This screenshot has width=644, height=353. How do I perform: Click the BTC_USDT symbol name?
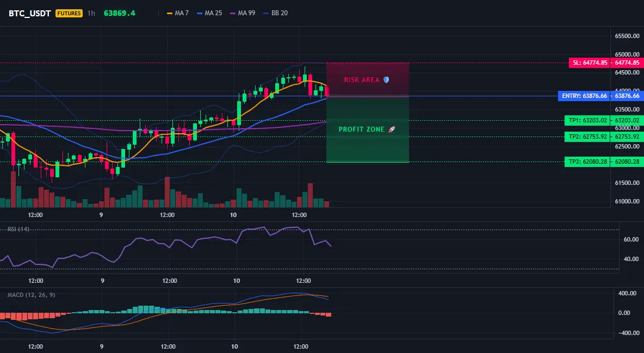[x=30, y=13]
